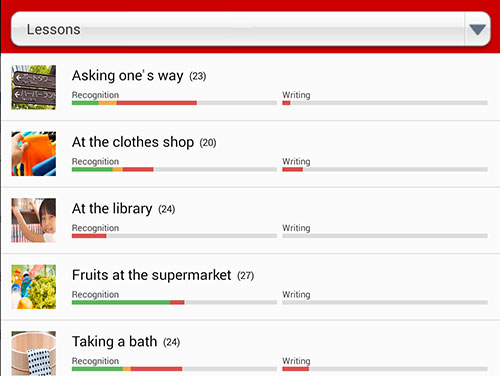
Task: Open the clothes shop lesson thumbnail
Action: 34,154
